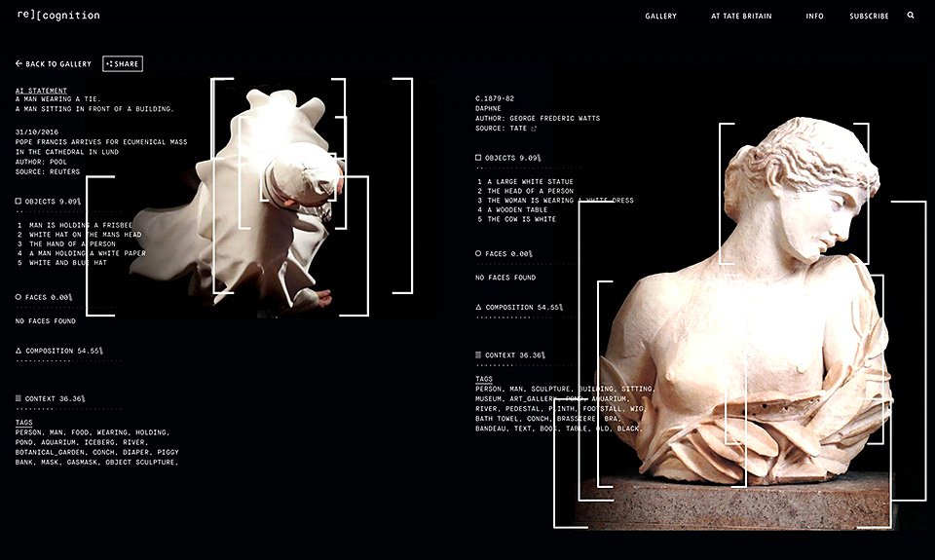This screenshot has height=560, width=935.
Task: Click the re][cognition logo
Action: tap(58, 15)
